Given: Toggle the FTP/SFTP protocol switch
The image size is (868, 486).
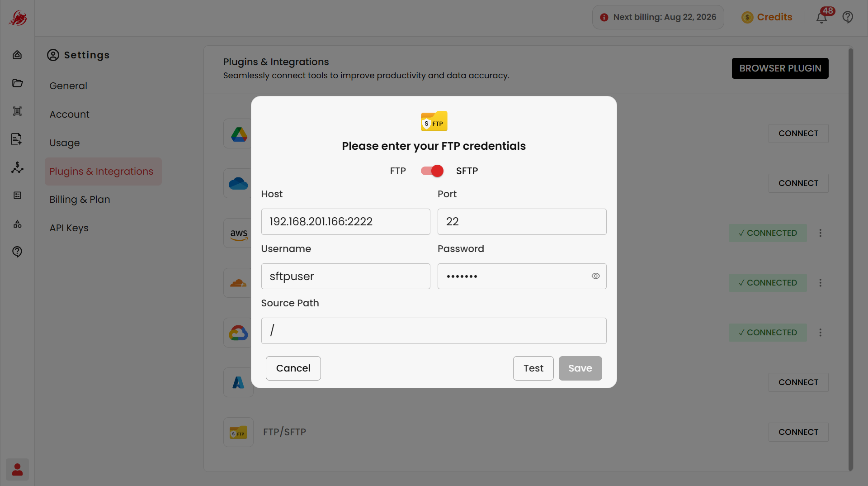Looking at the screenshot, I should coord(432,171).
